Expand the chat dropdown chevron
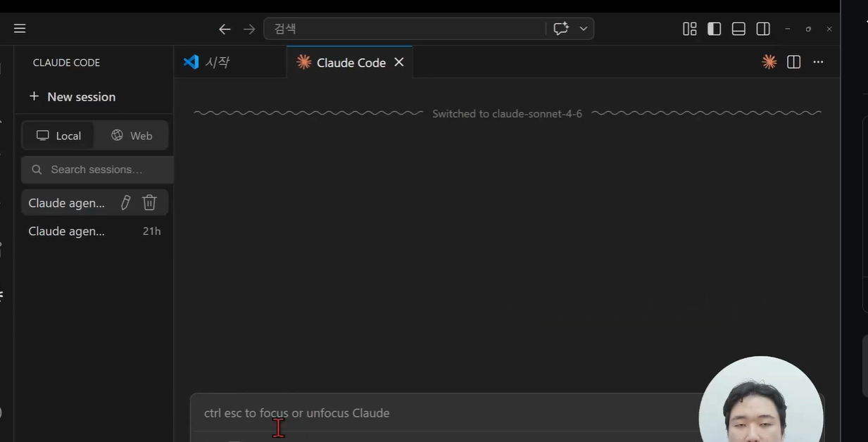This screenshot has width=868, height=442. coord(584,29)
